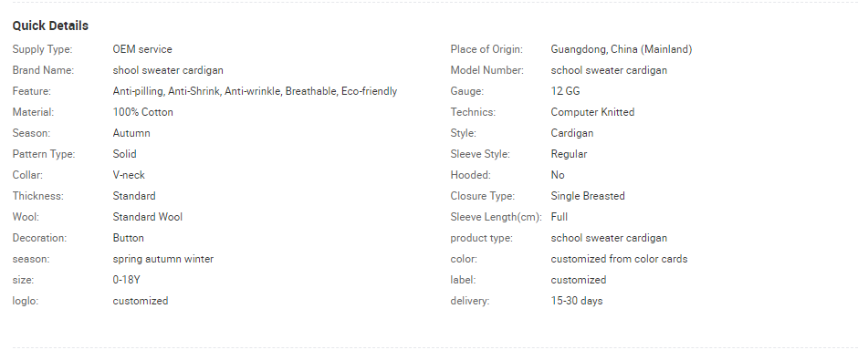Click customized from color cards text
Image resolution: width=868 pixels, height=350 pixels.
click(x=619, y=260)
